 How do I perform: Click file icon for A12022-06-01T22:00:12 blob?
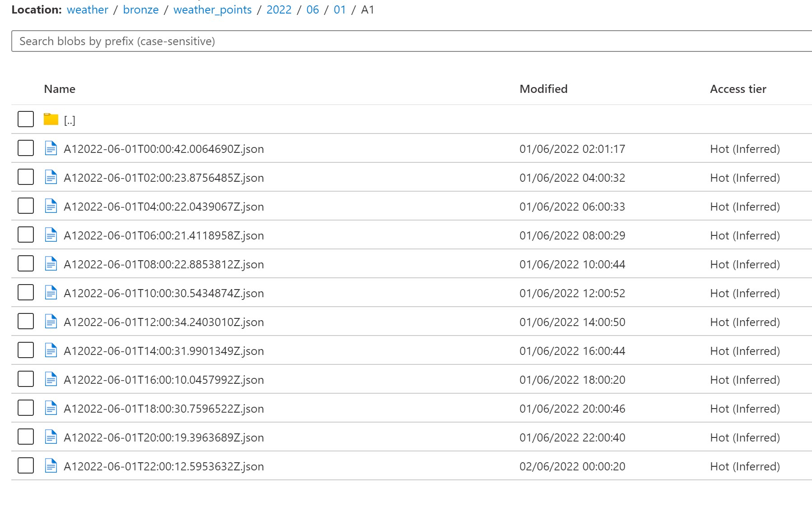coord(51,466)
